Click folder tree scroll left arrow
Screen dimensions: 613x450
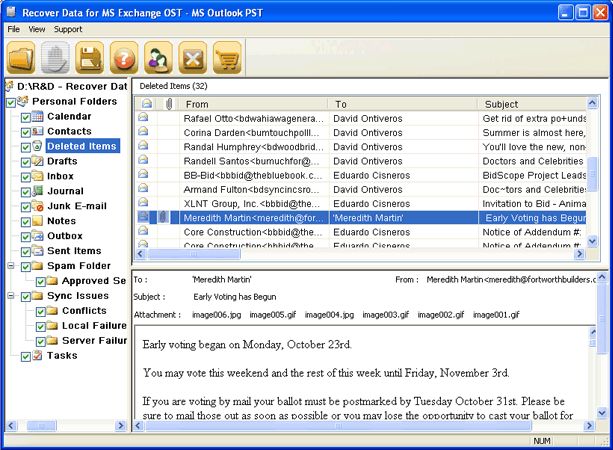click(11, 425)
